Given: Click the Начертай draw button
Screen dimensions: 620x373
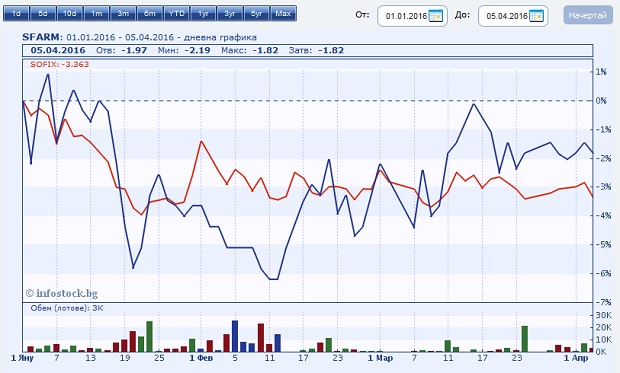Looking at the screenshot, I should pyautogui.click(x=588, y=16).
